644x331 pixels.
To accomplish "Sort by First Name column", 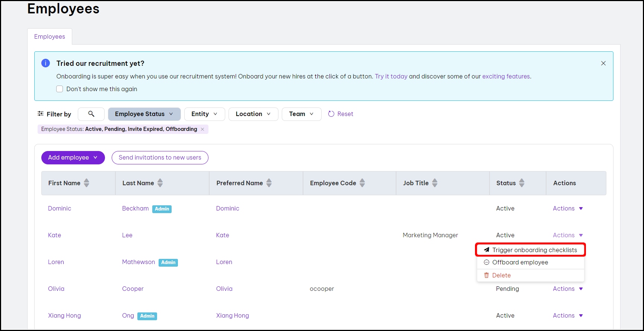I will (x=86, y=183).
